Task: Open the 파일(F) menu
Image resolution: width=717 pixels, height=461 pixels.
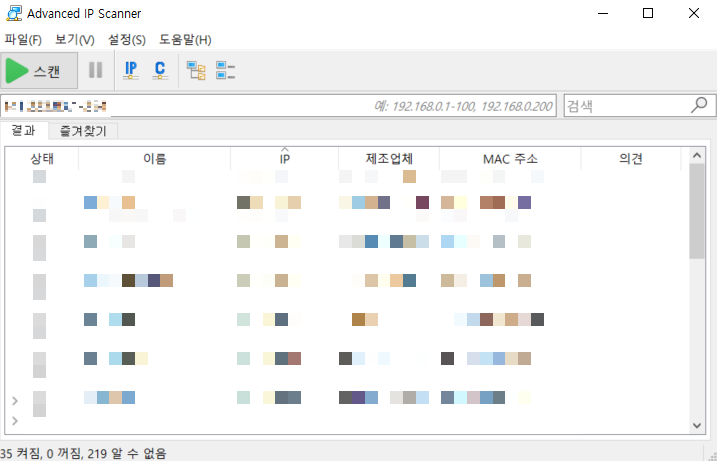Action: (x=23, y=40)
